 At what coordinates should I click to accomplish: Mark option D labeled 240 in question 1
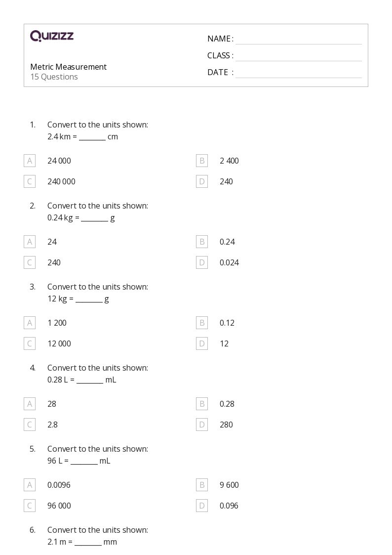click(x=202, y=181)
